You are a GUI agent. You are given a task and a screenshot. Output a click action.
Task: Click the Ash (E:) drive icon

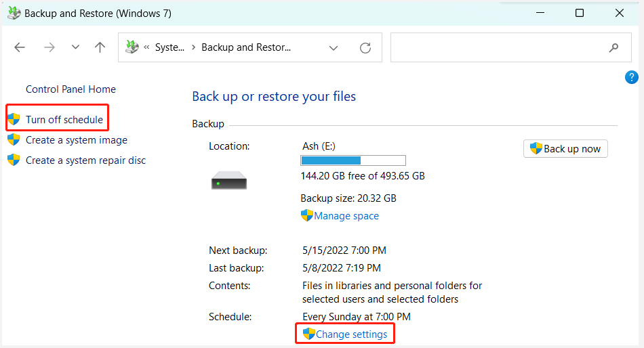(x=229, y=181)
